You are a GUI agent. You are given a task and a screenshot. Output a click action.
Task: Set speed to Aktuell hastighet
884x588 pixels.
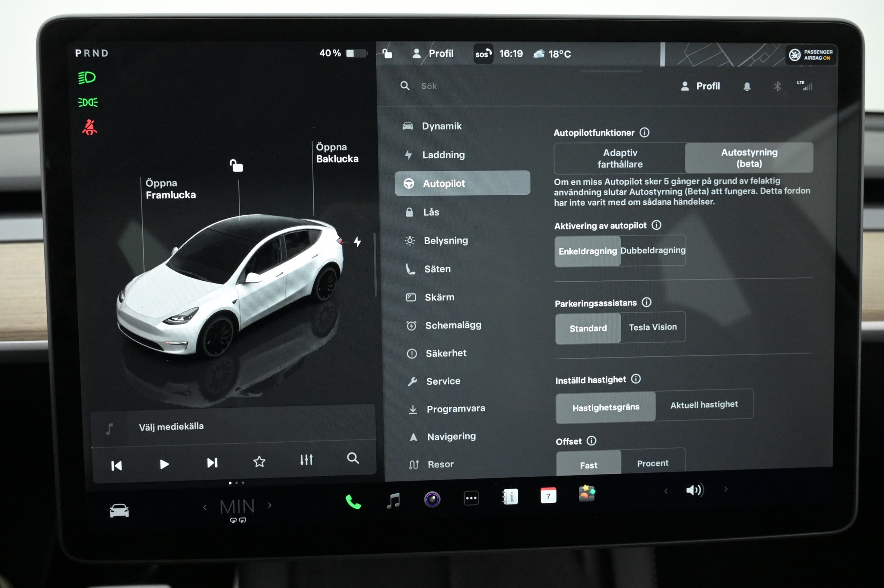pyautogui.click(x=704, y=404)
